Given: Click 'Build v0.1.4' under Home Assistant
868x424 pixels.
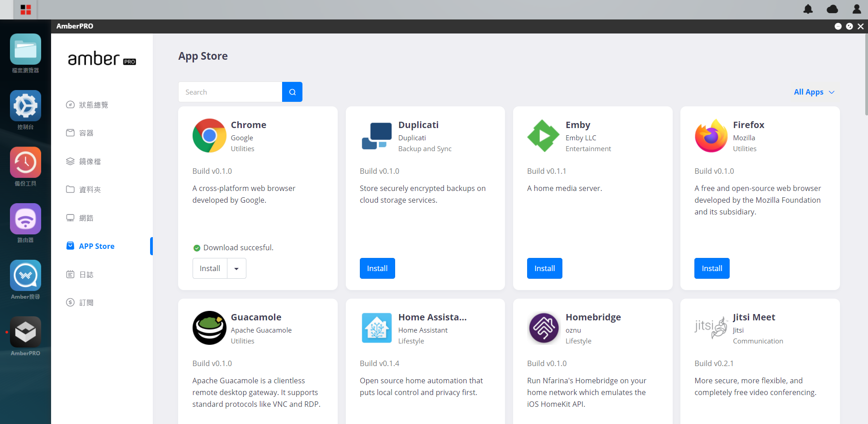Looking at the screenshot, I should point(379,363).
